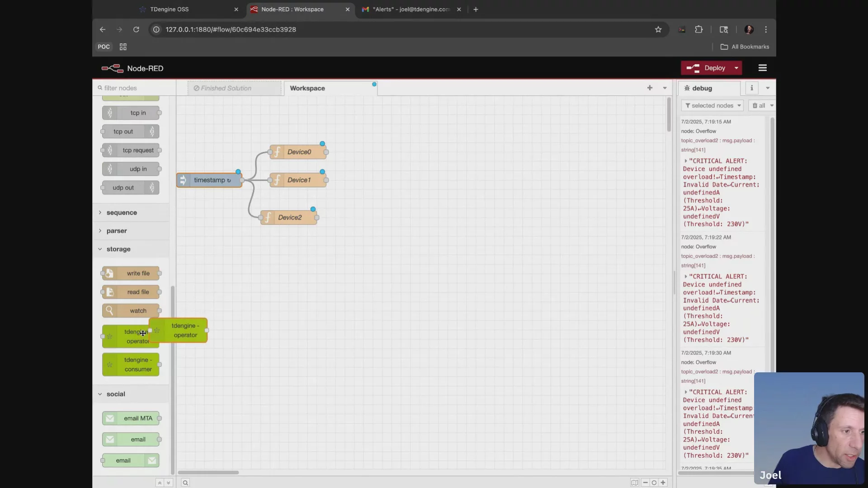The width and height of the screenshot is (868, 488).
Task: Select the tdengine - consumer palette node
Action: [131, 365]
